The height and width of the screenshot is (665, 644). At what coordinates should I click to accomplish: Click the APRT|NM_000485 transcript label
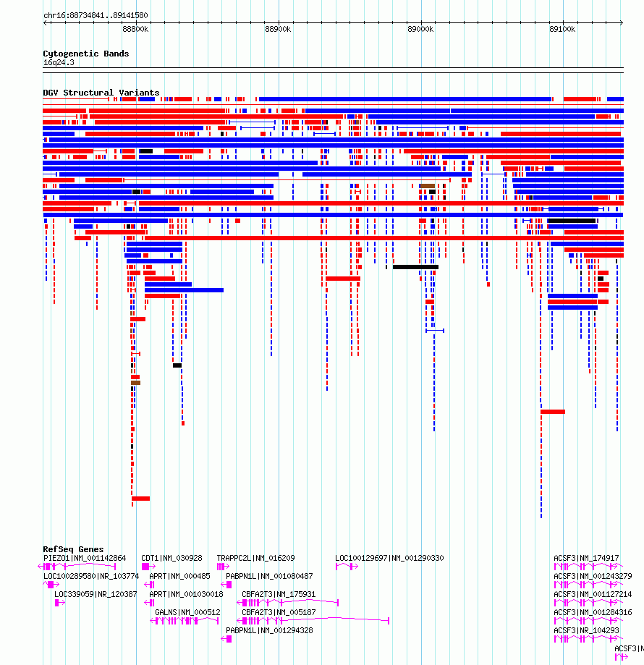pyautogui.click(x=179, y=577)
